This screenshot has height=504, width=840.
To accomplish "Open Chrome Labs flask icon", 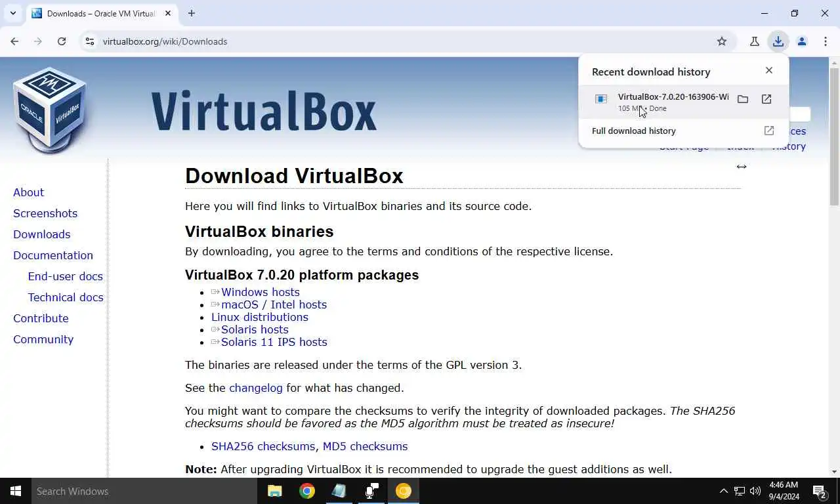I will 755,41.
